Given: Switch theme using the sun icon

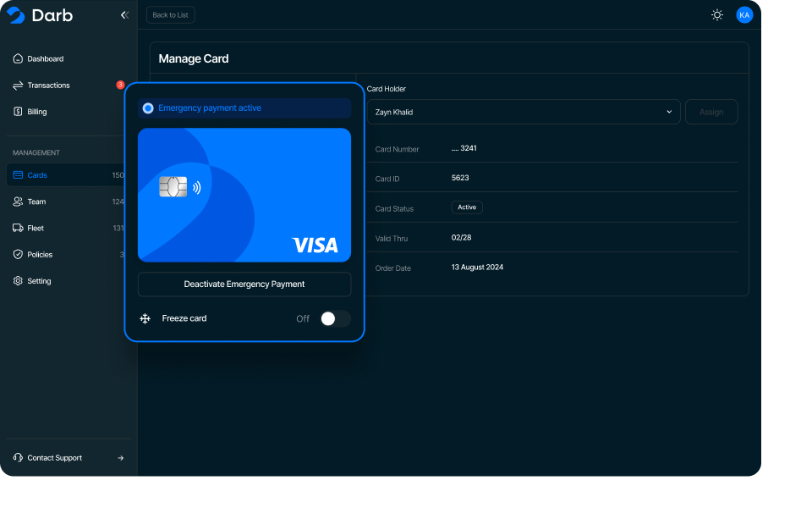Looking at the screenshot, I should tap(717, 15).
